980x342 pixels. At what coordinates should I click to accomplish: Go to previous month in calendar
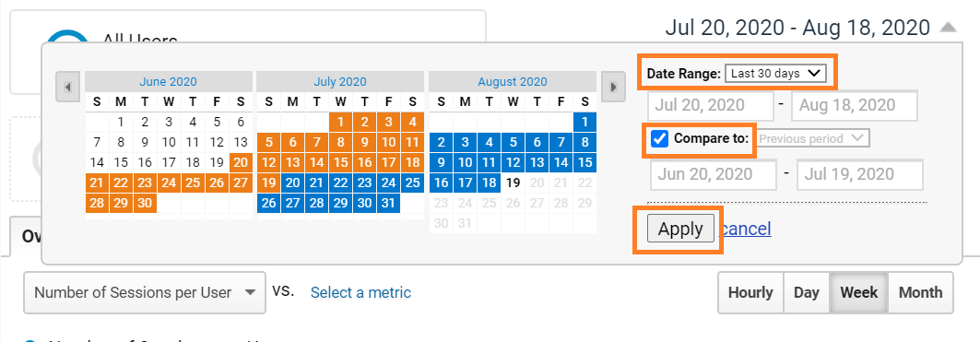(x=67, y=87)
